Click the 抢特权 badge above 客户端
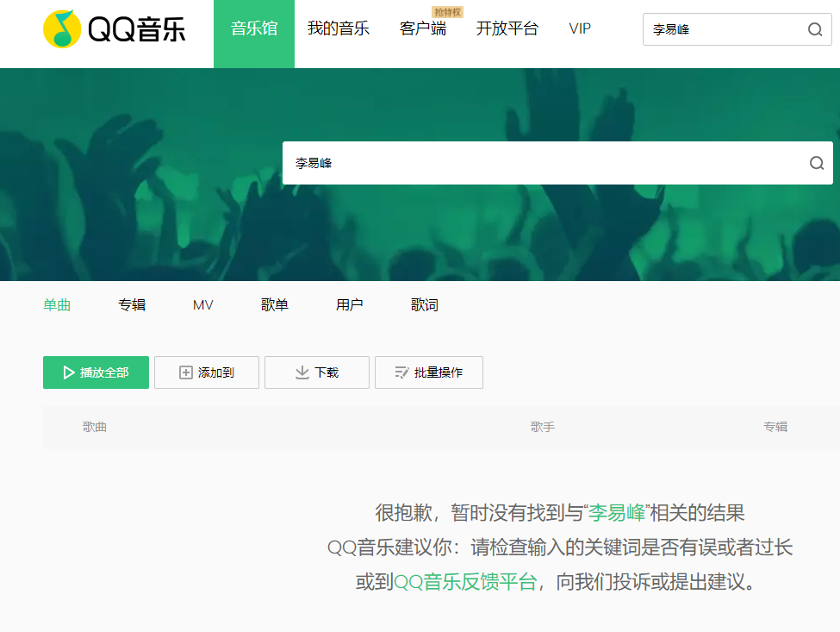 coord(447,12)
